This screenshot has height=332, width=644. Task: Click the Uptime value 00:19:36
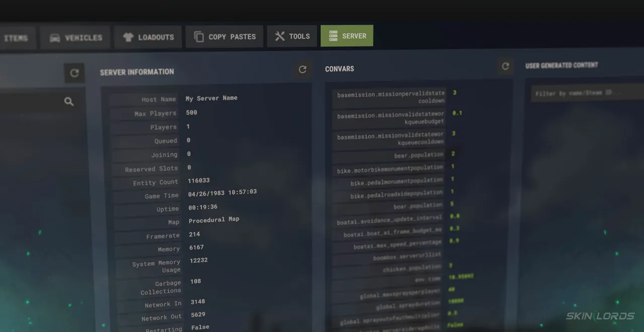pos(203,207)
